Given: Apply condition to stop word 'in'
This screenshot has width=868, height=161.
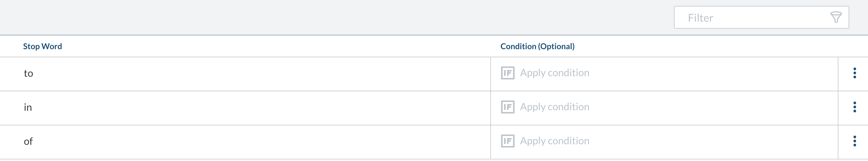Looking at the screenshot, I should 554,107.
